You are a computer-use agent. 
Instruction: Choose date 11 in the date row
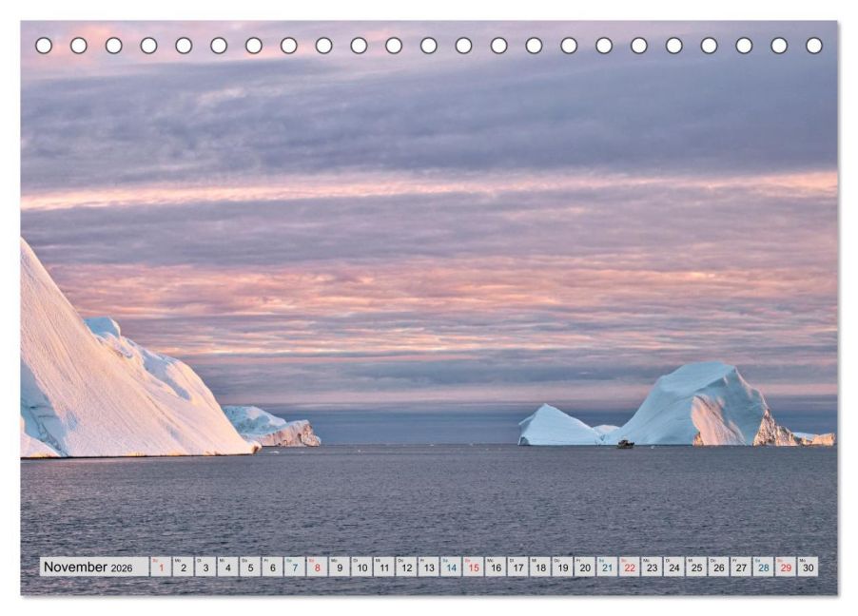pyautogui.click(x=384, y=567)
